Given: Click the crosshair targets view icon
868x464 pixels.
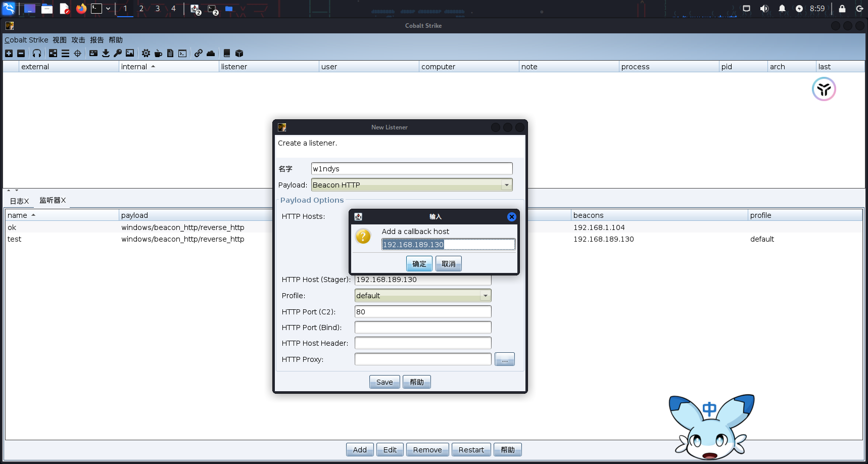Looking at the screenshot, I should pyautogui.click(x=77, y=53).
